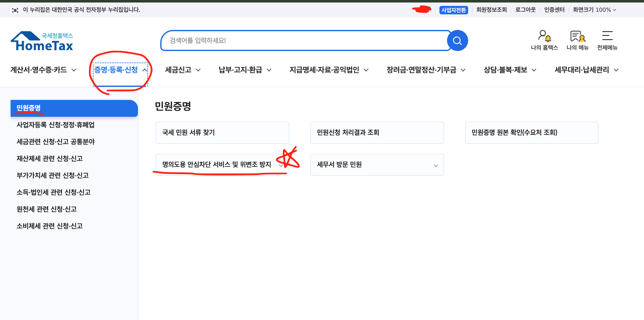
Task: Select 소비제세 관련 신청·신고 item
Action: [50, 226]
